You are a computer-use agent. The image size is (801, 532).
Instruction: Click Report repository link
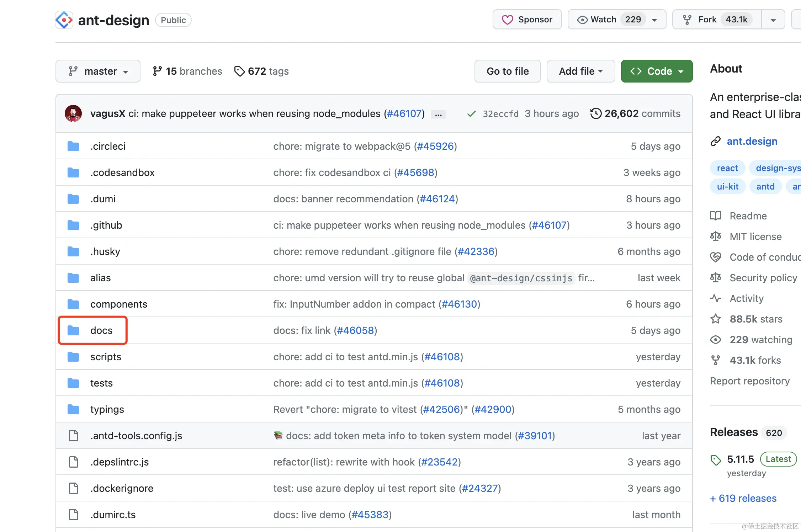tap(750, 381)
